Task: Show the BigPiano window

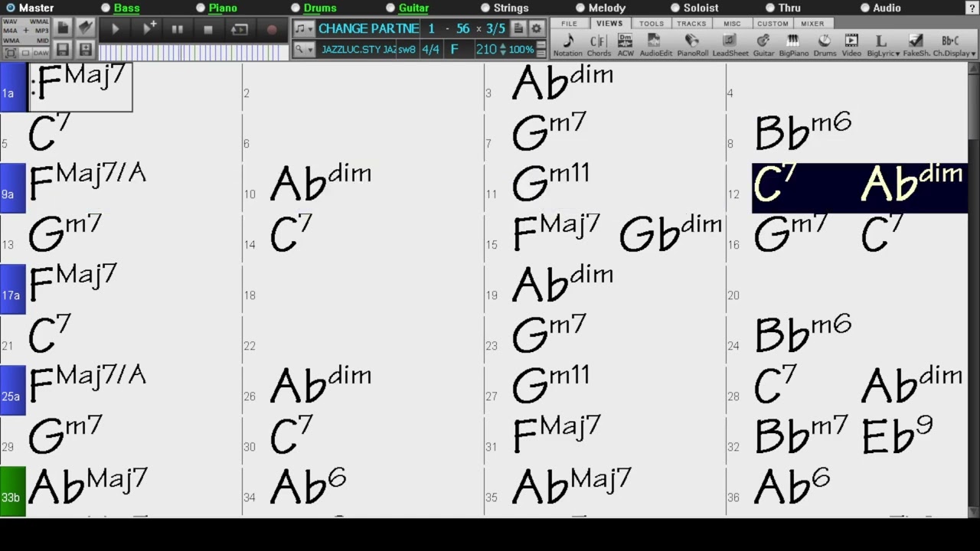Action: pyautogui.click(x=793, y=45)
